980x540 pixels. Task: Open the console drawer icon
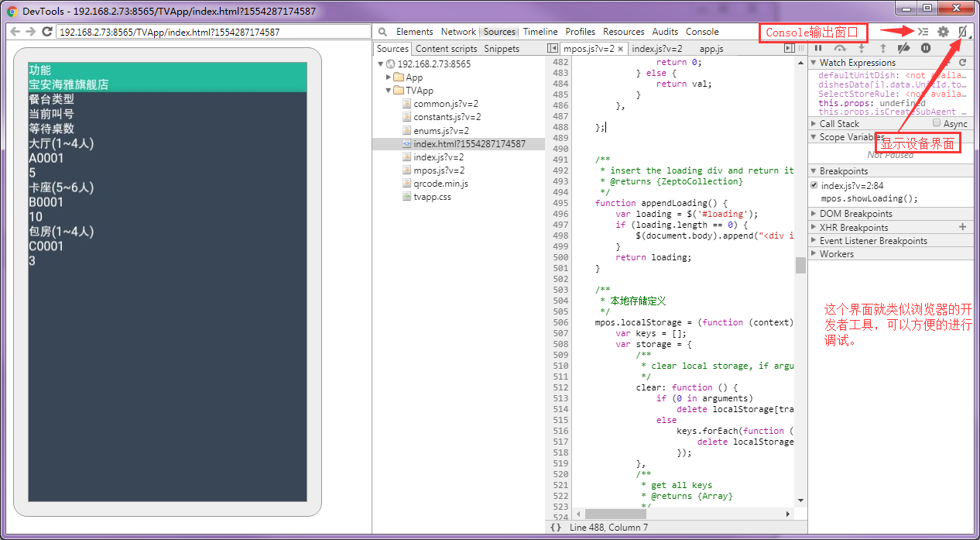click(923, 32)
